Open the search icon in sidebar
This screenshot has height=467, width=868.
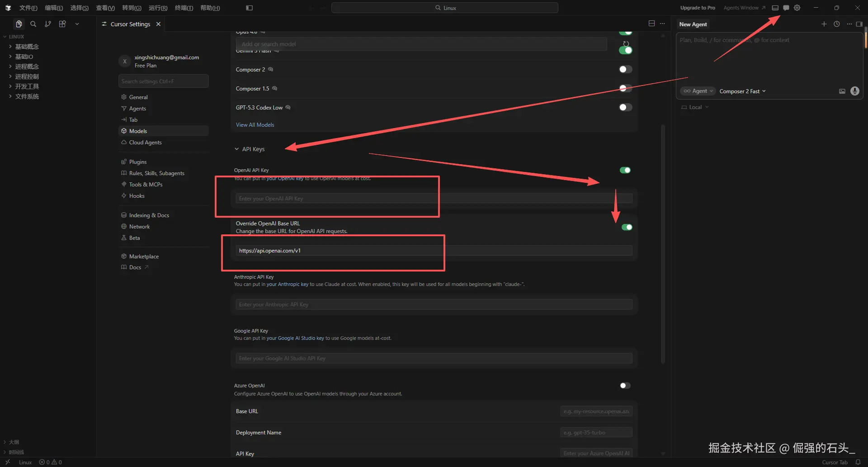(x=33, y=24)
